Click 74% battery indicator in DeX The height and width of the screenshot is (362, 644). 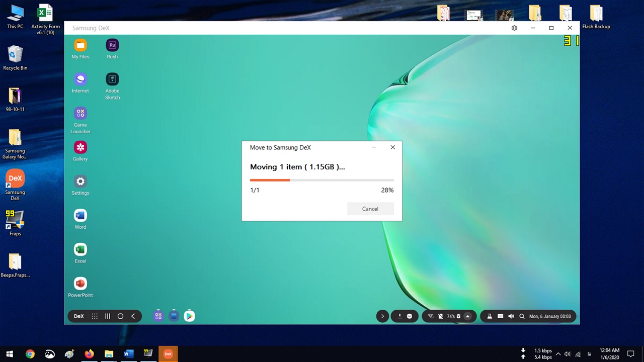point(453,316)
